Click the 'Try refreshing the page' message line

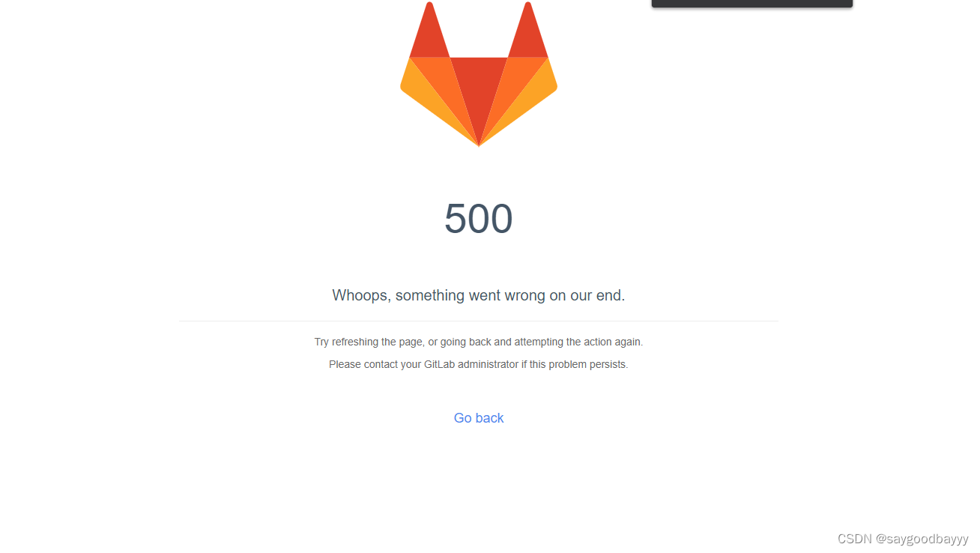pos(479,342)
